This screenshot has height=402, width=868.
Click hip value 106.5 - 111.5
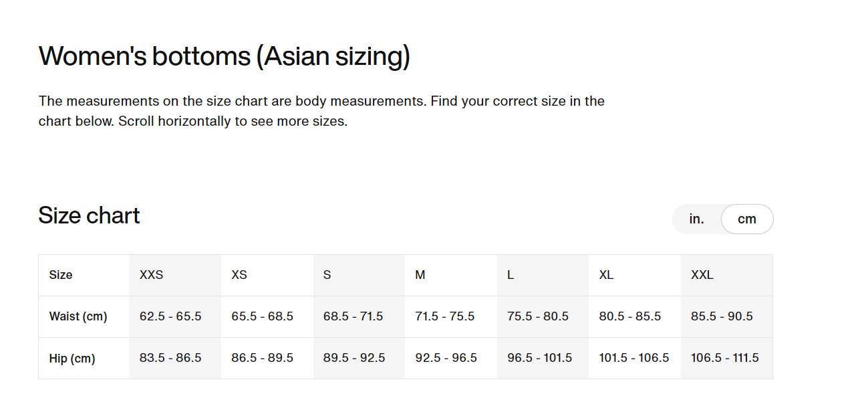click(725, 358)
